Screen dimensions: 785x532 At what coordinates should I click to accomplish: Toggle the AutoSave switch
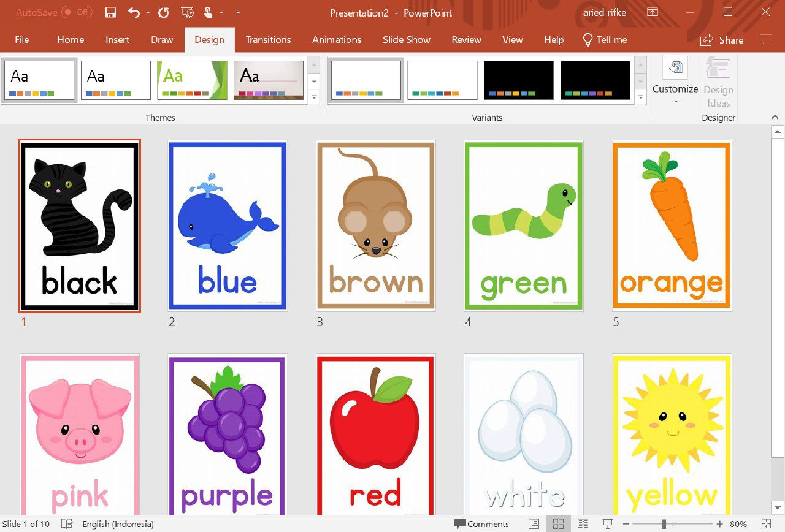[77, 12]
